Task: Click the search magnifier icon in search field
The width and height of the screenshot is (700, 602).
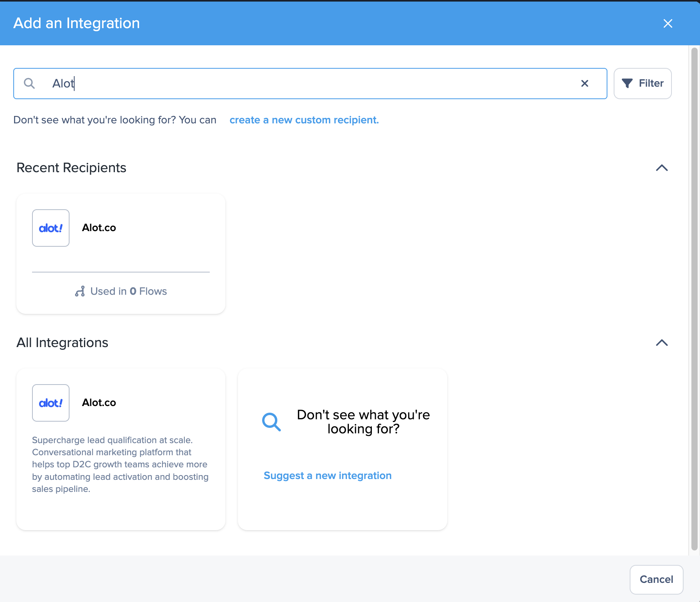Action: pos(29,83)
